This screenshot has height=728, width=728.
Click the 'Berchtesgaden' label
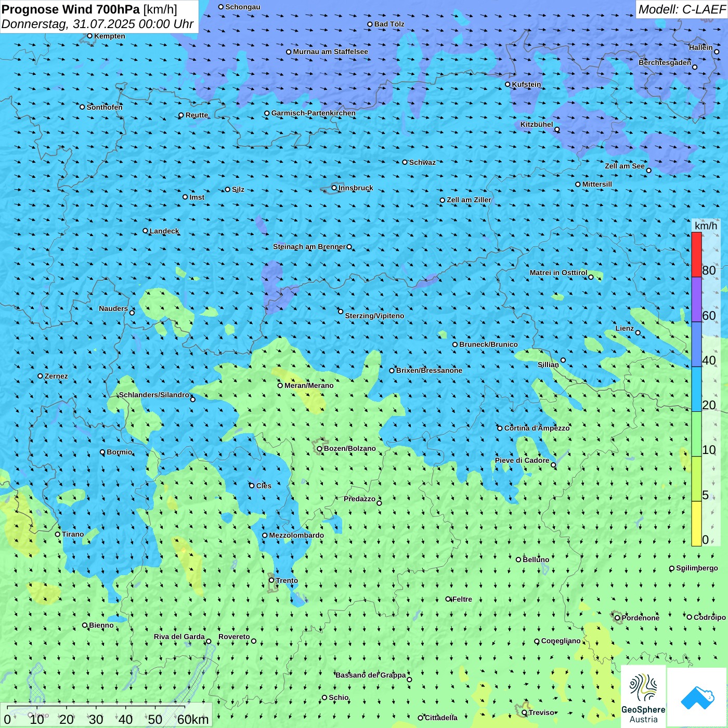665,62
